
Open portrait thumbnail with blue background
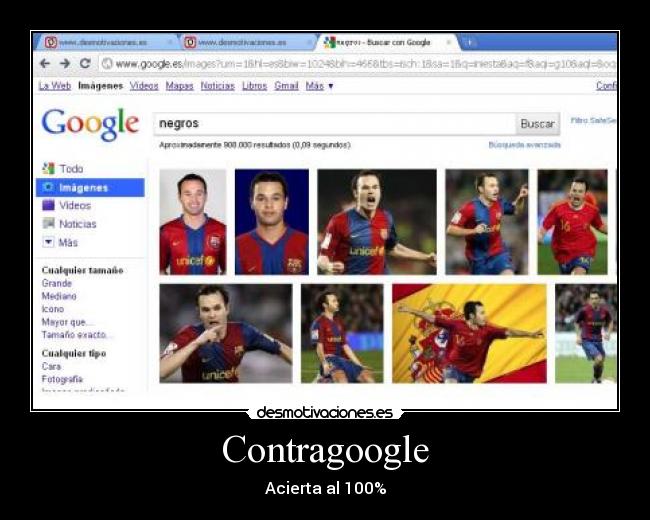tap(272, 222)
